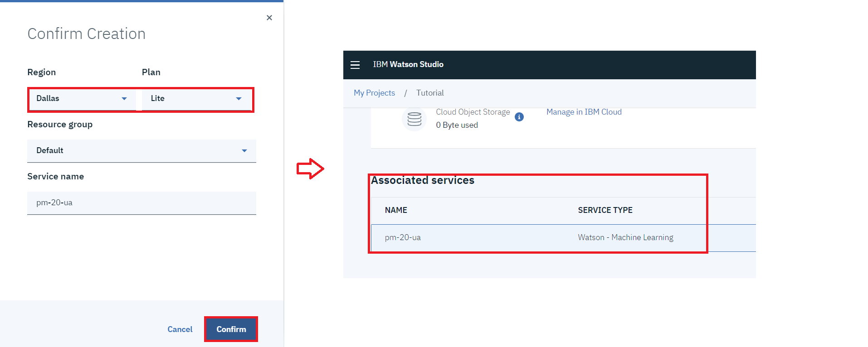Click the Watson - Machine Learning service type
The height and width of the screenshot is (347, 868).
click(x=625, y=237)
